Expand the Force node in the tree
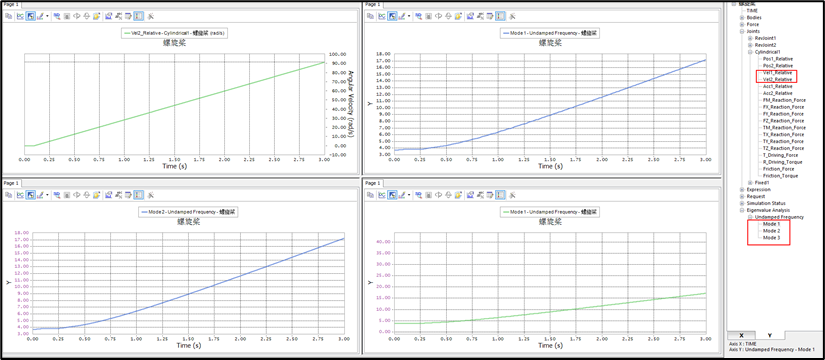 click(742, 24)
